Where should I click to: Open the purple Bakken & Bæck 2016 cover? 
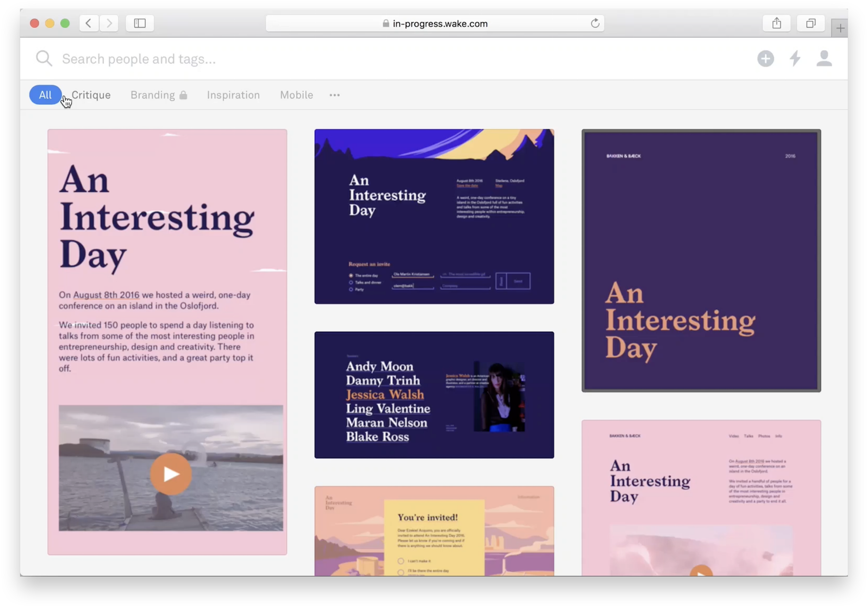click(701, 260)
